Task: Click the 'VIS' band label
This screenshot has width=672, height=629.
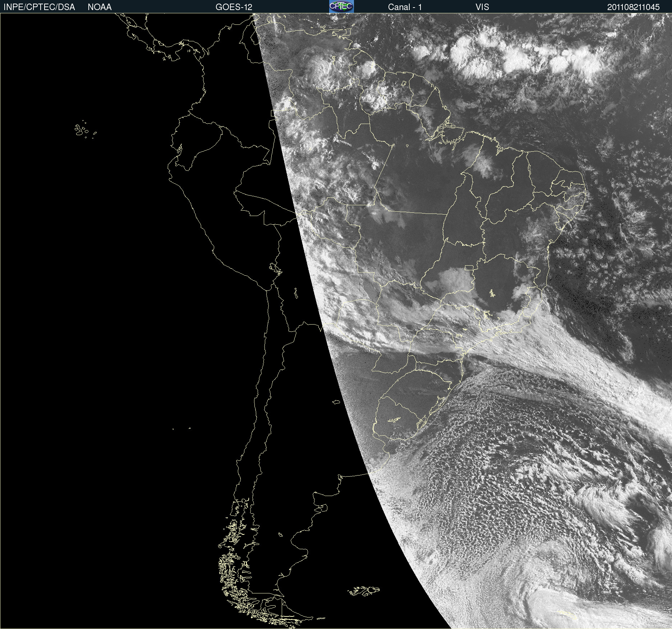Action: 482,7
